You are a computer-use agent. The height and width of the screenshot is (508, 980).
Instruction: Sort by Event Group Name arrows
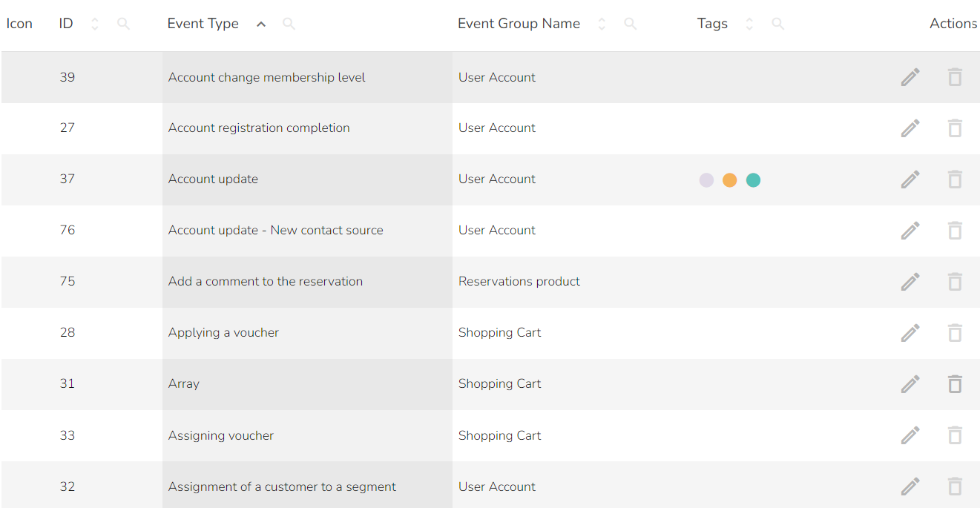(x=602, y=24)
